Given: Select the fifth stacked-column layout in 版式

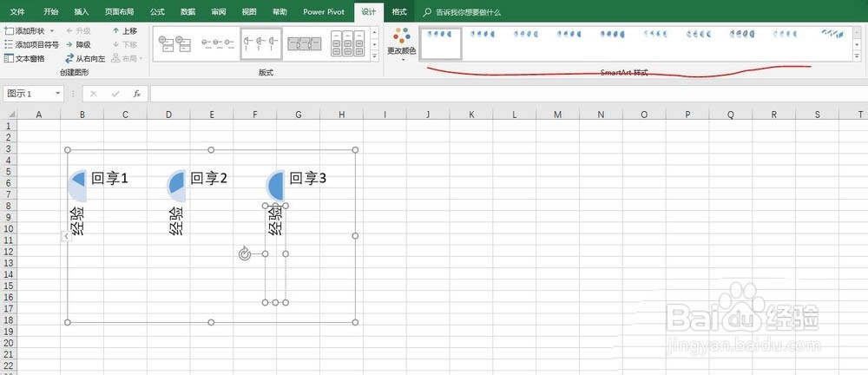Looking at the screenshot, I should coord(348,43).
